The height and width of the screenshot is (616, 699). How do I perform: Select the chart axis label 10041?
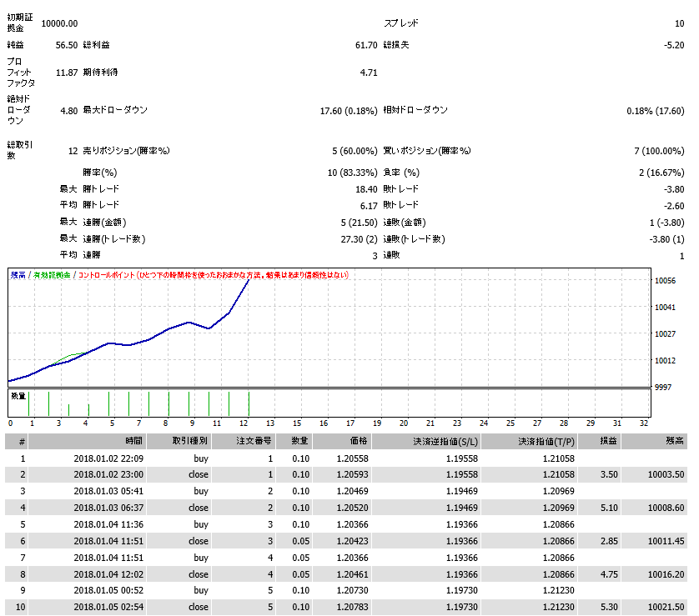665,308
